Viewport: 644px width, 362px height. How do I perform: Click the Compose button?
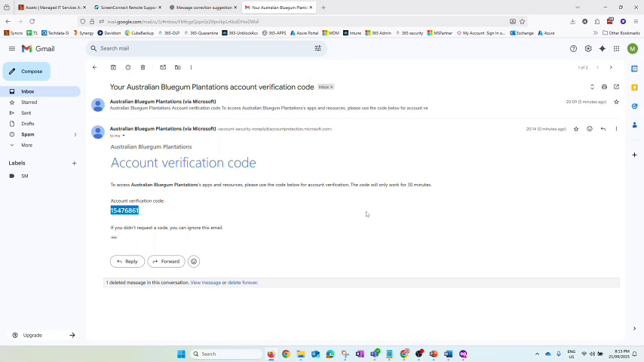26,72
